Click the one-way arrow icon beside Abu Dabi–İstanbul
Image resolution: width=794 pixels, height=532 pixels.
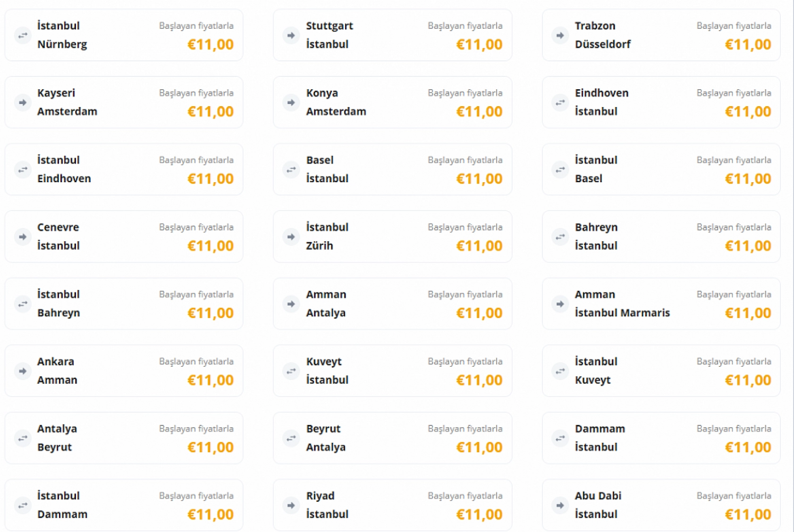pyautogui.click(x=560, y=505)
